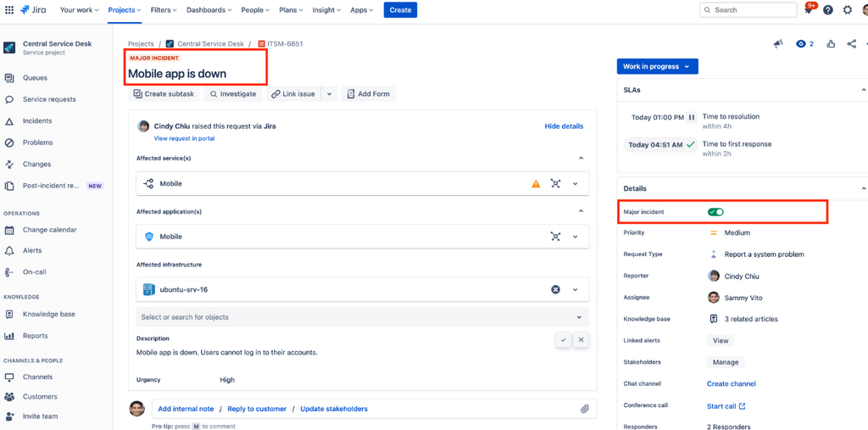Click the Add Form button
Image resolution: width=868 pixels, height=430 pixels.
pos(368,94)
